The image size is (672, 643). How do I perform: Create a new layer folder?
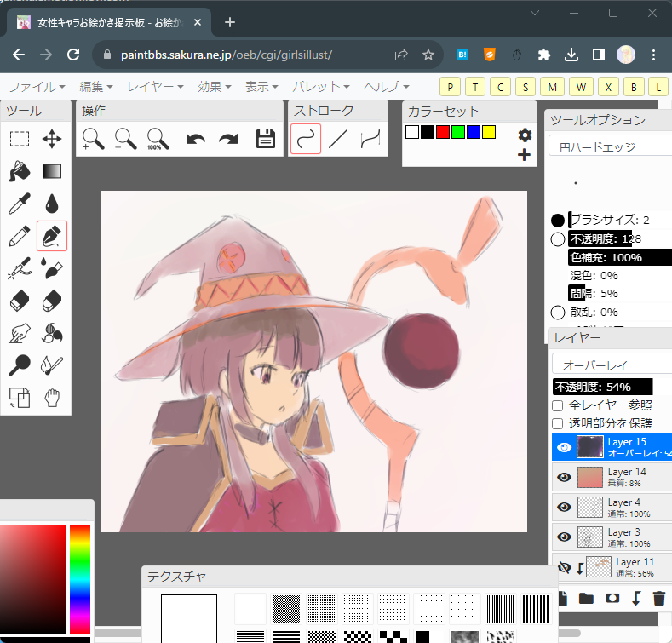point(586,598)
